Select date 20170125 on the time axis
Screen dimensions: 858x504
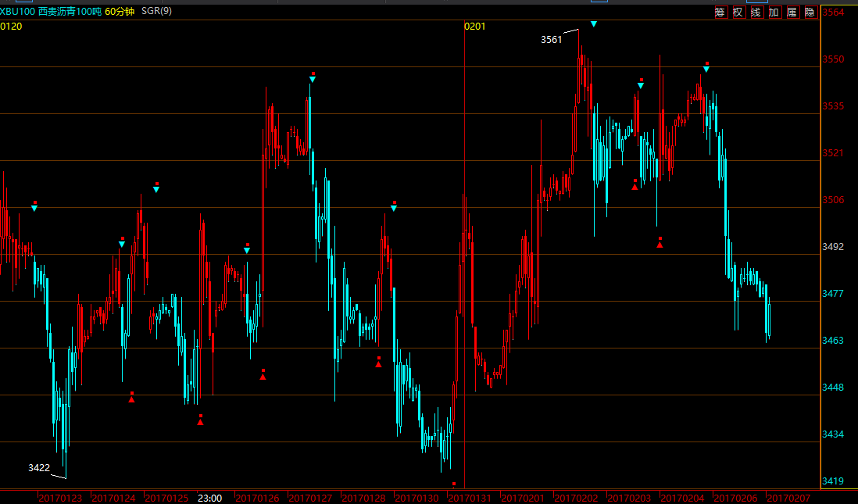166,498
